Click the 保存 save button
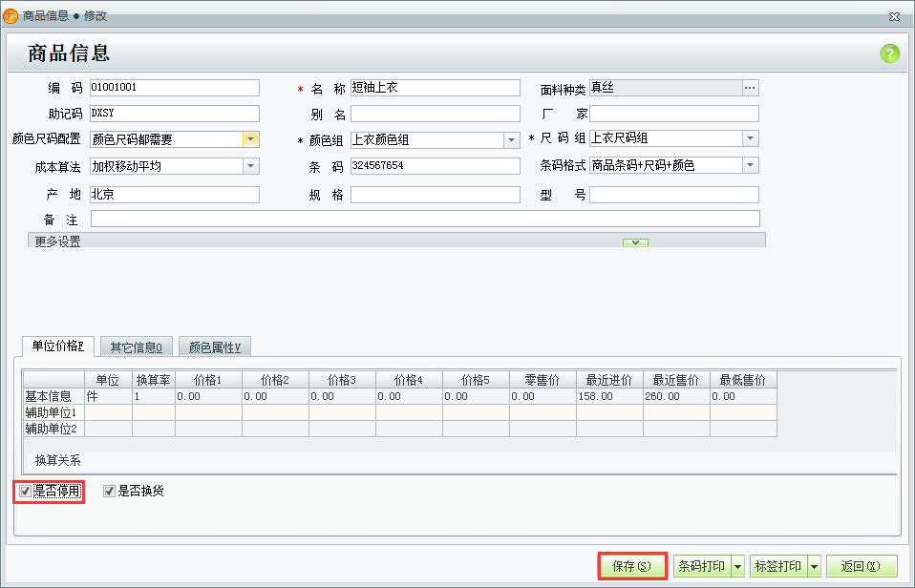This screenshot has width=915, height=588. [x=630, y=566]
